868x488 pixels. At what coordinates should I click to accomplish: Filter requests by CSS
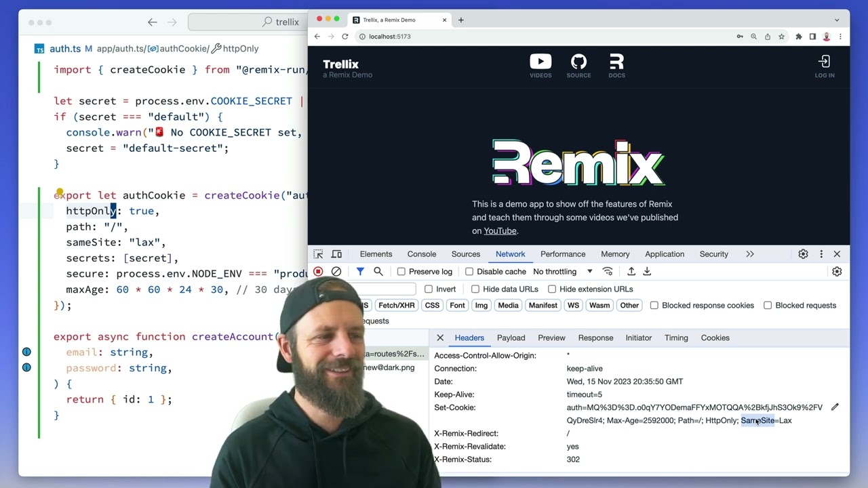click(432, 306)
